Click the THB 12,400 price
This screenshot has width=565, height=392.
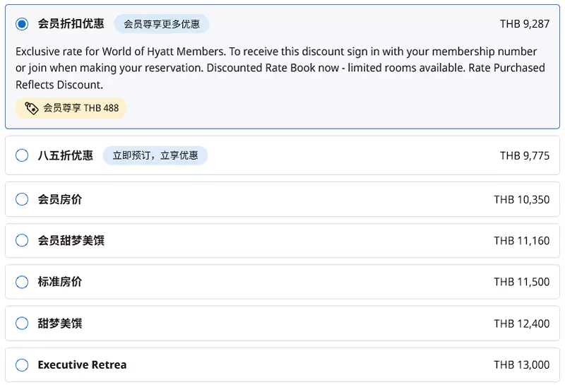pyautogui.click(x=521, y=323)
